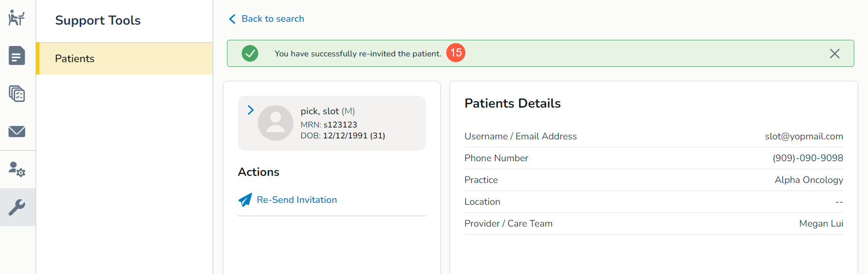
Task: Click the phone number (909)-090-9098
Action: (x=808, y=158)
